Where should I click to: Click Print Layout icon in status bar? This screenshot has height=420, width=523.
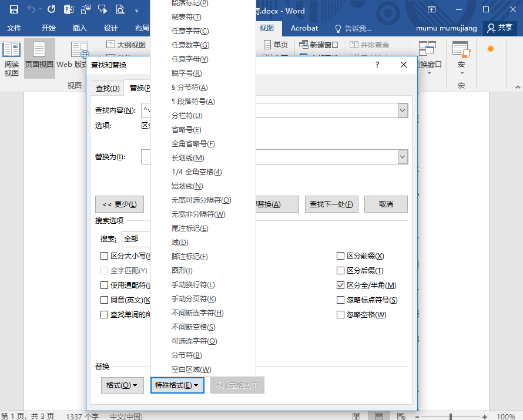click(378, 416)
